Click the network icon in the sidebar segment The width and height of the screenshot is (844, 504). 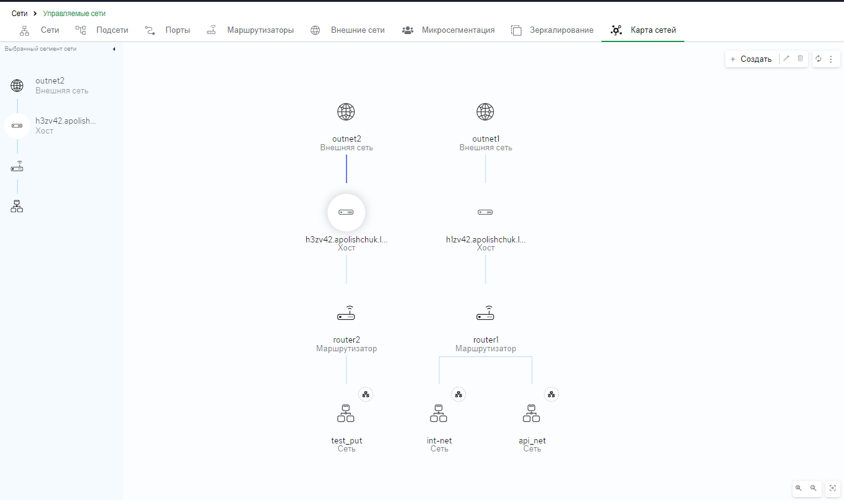[x=17, y=207]
